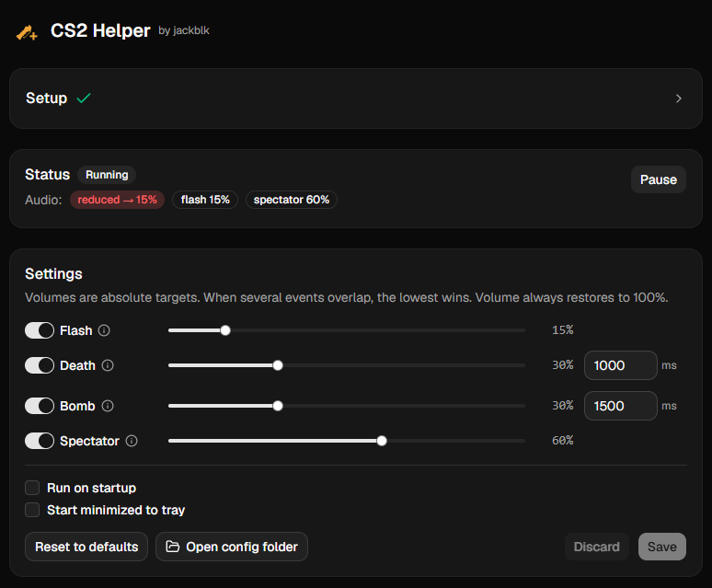The height and width of the screenshot is (588, 712).
Task: Enable Run on startup checkbox
Action: pos(32,488)
